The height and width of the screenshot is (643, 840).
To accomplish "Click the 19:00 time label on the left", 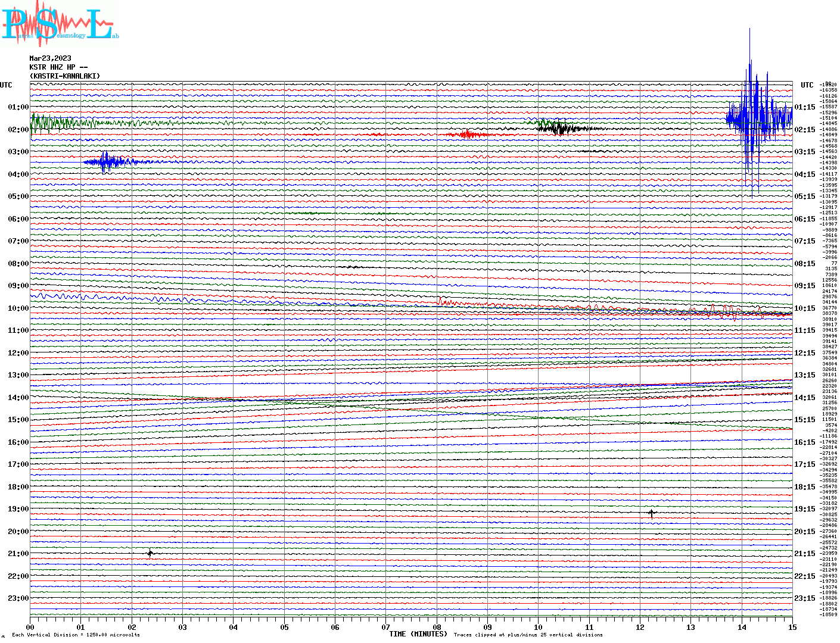I will (18, 509).
